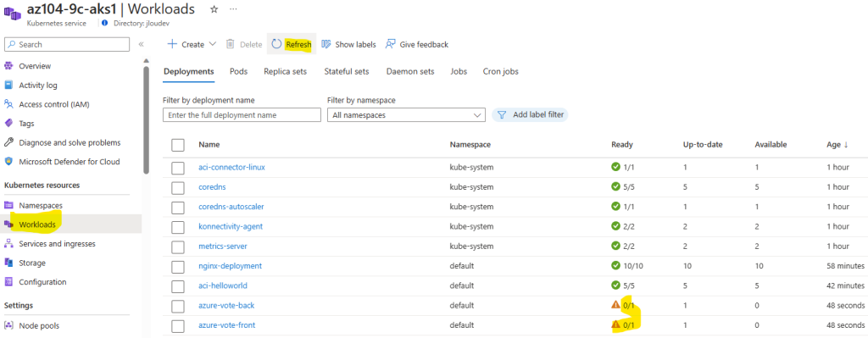The image size is (868, 338).
Task: Select the nginx-deployment row checkbox
Action: pyautogui.click(x=178, y=266)
